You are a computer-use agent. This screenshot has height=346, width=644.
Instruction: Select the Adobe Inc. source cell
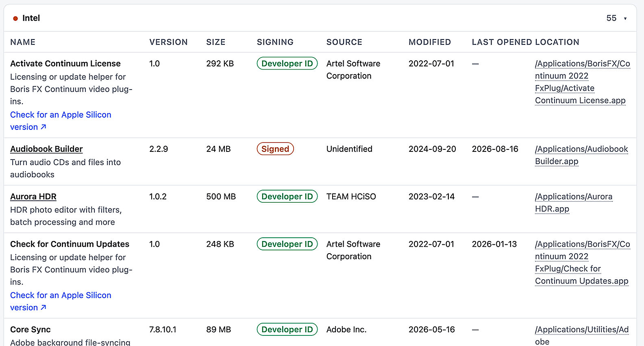point(346,330)
